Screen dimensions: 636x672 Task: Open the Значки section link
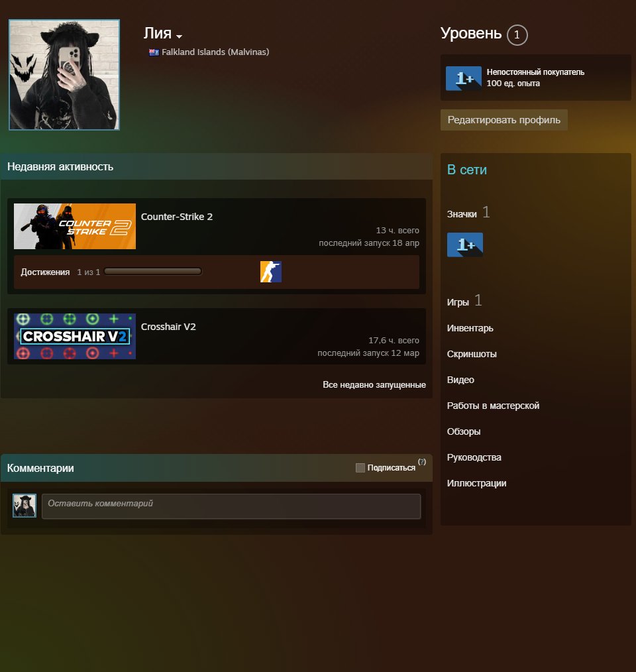(462, 214)
